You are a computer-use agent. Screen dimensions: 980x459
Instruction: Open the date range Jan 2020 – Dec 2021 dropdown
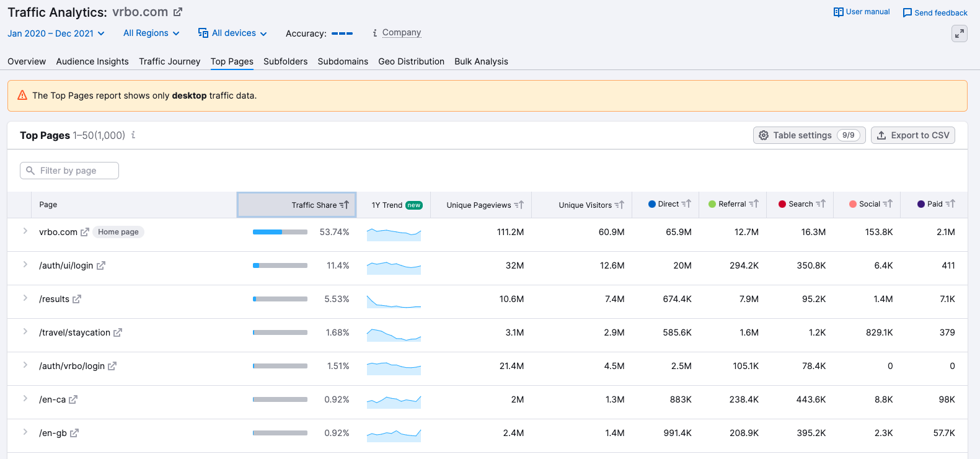pyautogui.click(x=56, y=33)
